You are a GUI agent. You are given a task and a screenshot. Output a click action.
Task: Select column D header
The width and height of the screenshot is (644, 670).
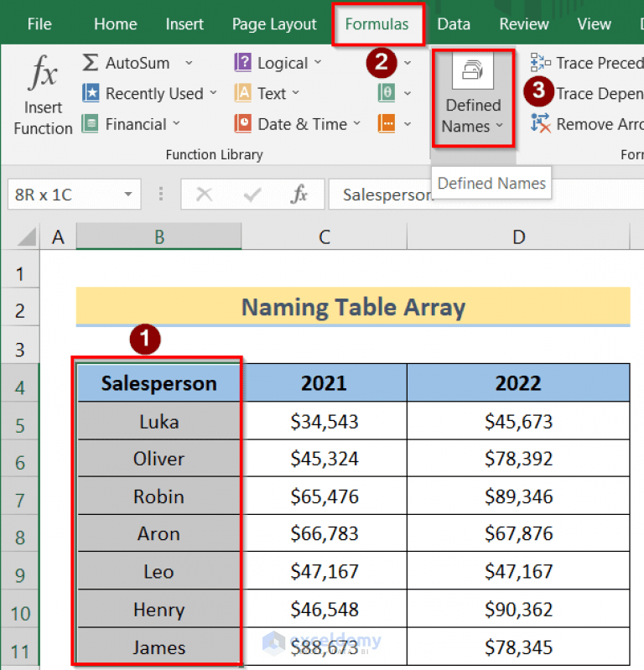(518, 236)
